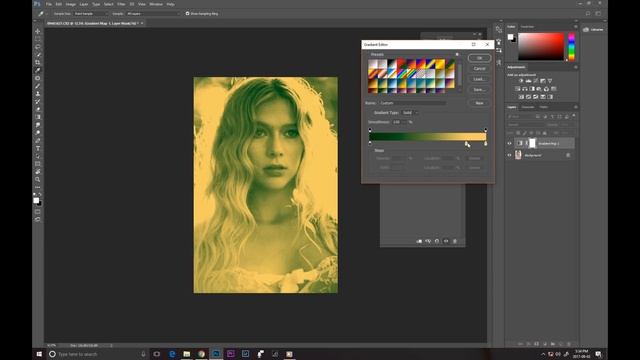Select left dark green color stop
Viewport: 640px width, 360px height.
pyautogui.click(x=370, y=144)
